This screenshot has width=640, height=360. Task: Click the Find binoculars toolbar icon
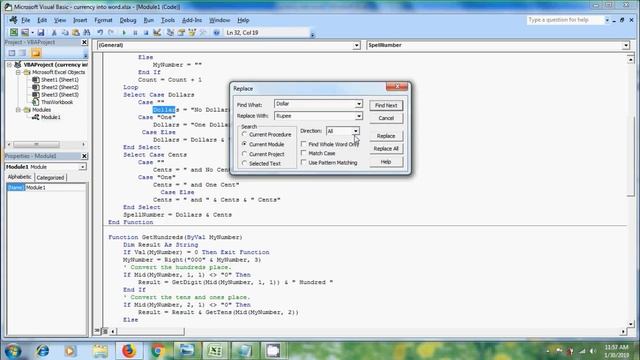click(x=87, y=32)
